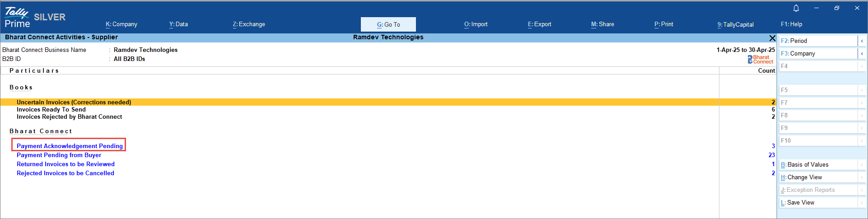The width and height of the screenshot is (868, 219).
Task: Open the Exchange menu
Action: click(249, 24)
